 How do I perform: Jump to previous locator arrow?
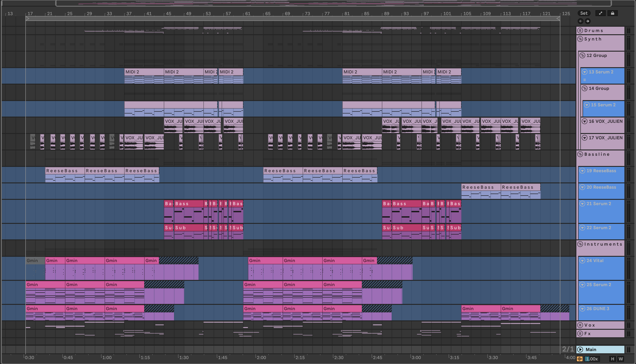point(581,21)
